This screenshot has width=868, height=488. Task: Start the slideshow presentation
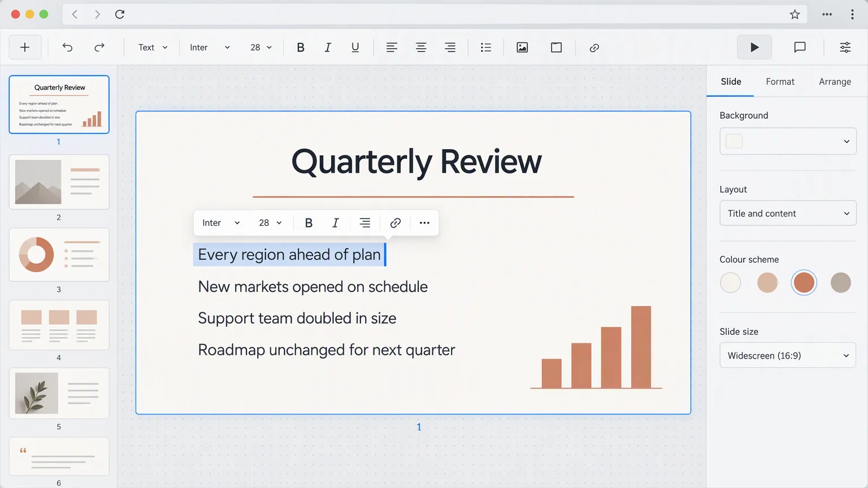point(754,47)
